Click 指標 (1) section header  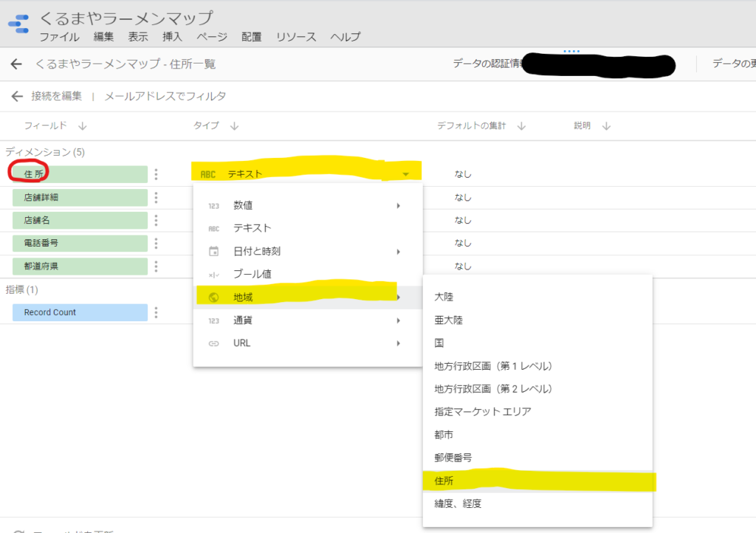(21, 289)
